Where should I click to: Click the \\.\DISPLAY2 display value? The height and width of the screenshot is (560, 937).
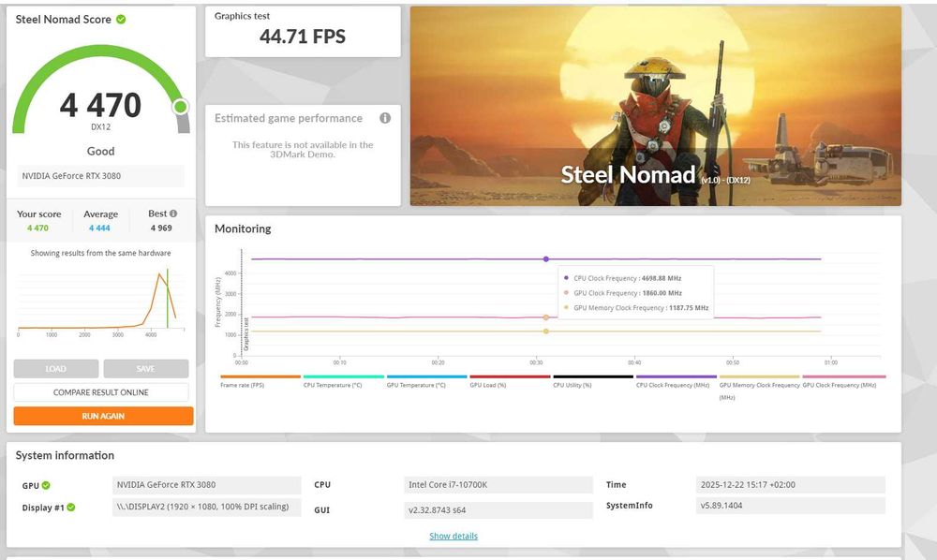tap(207, 507)
